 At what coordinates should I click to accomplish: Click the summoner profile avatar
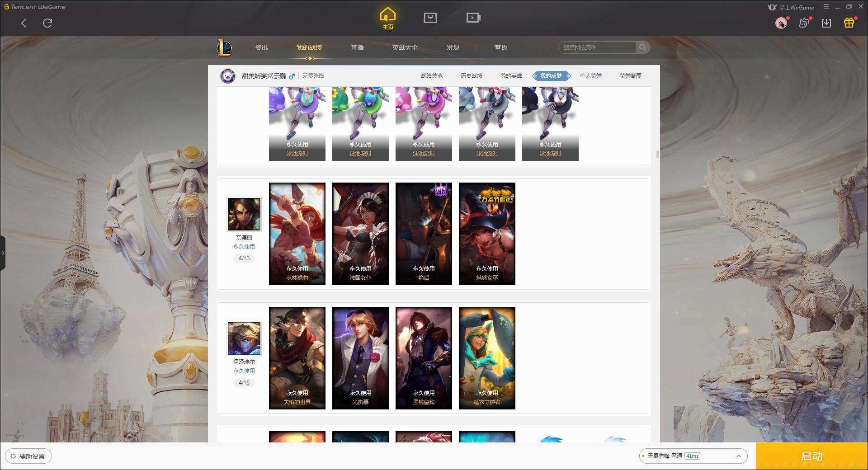point(228,76)
